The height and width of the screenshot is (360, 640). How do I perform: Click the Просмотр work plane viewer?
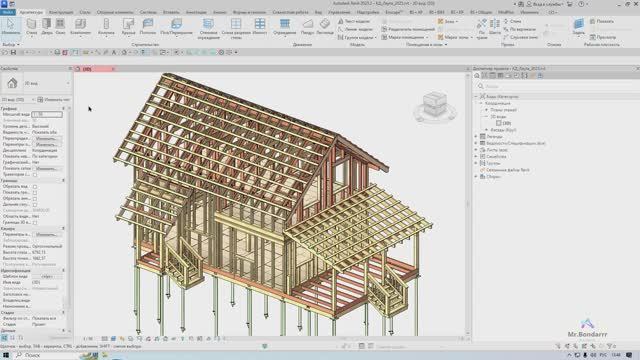[603, 37]
